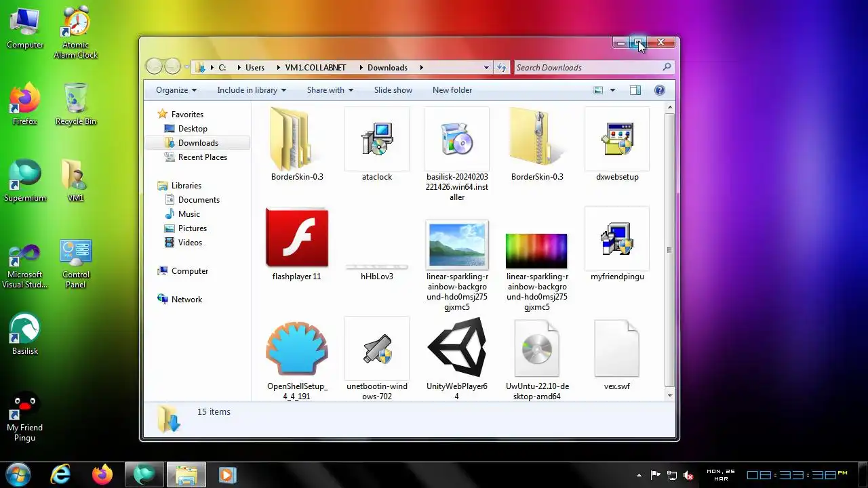The width and height of the screenshot is (868, 488).
Task: Open Include in library dropdown
Action: click(252, 90)
